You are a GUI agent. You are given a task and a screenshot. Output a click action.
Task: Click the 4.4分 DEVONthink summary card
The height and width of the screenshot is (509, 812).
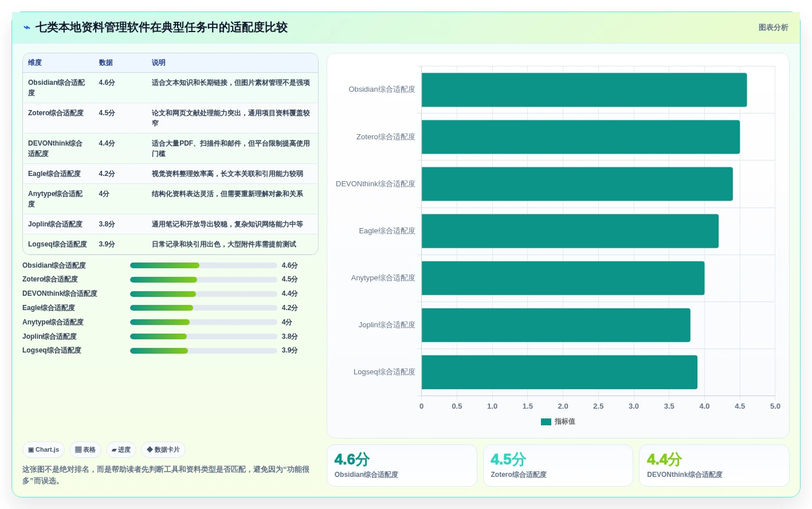tap(714, 465)
